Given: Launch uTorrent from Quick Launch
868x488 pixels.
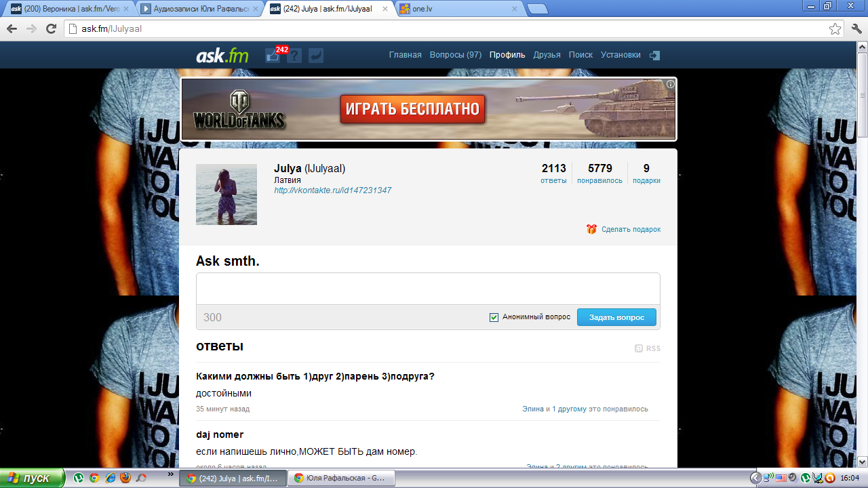Looking at the screenshot, I should tap(79, 478).
